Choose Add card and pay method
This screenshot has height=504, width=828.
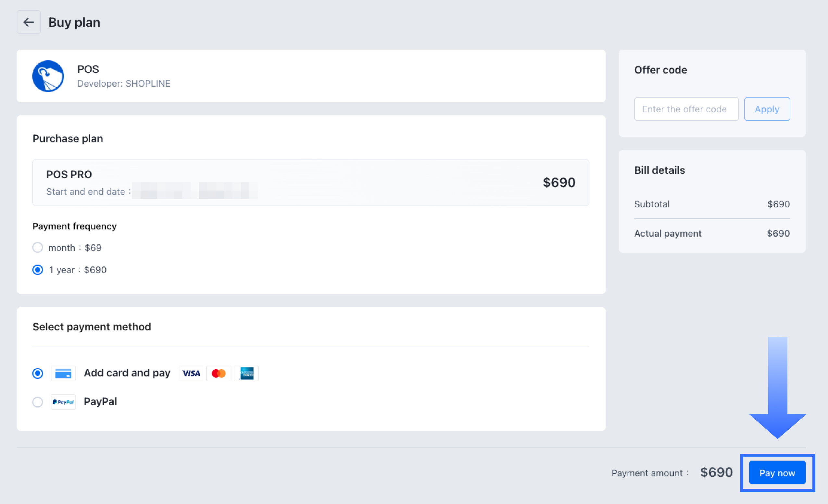pos(38,374)
